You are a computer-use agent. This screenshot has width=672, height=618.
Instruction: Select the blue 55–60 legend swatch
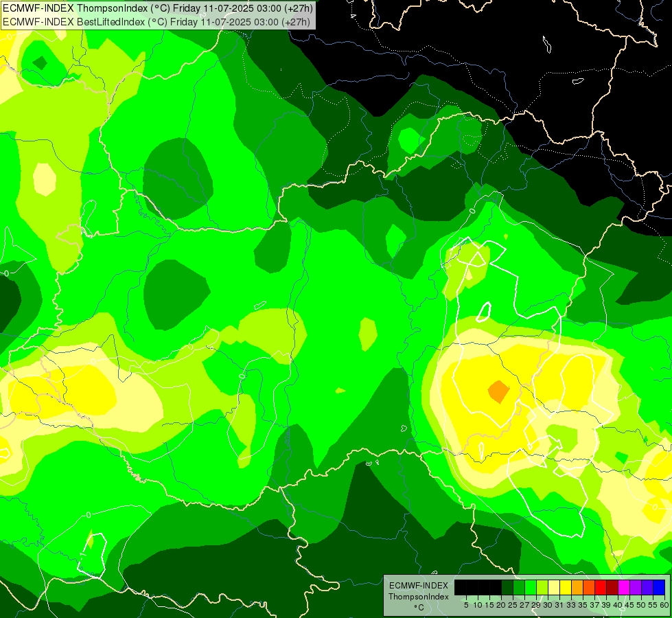tap(659, 587)
